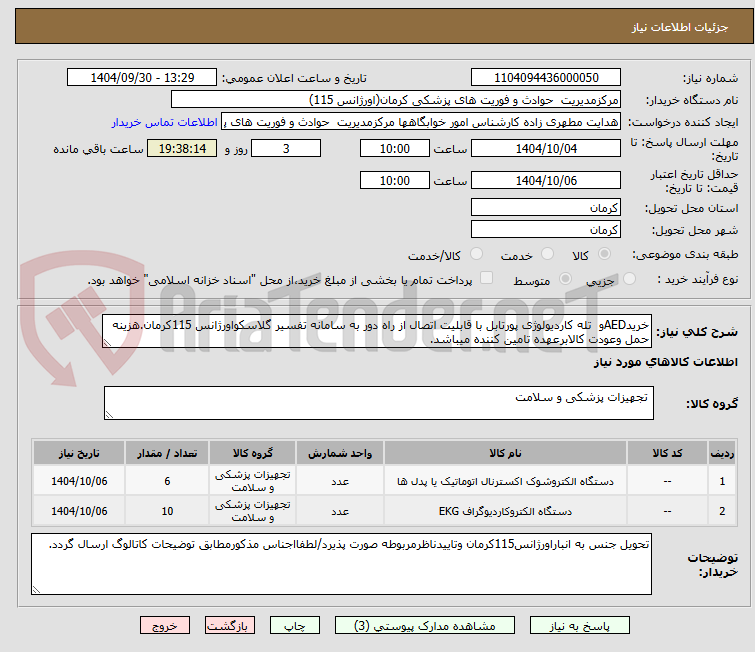Click the page title 'جزئیات اطلاعات نیاز'

pyautogui.click(x=680, y=27)
